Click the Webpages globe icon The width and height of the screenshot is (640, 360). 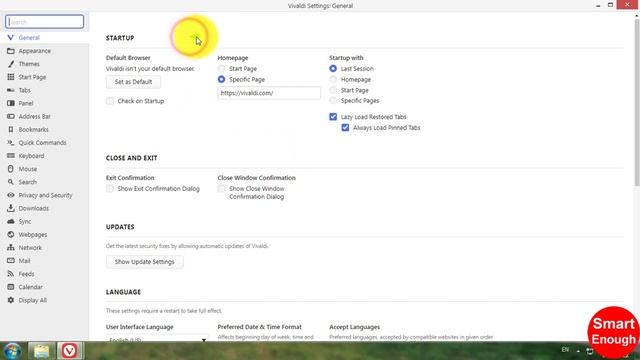[11, 235]
